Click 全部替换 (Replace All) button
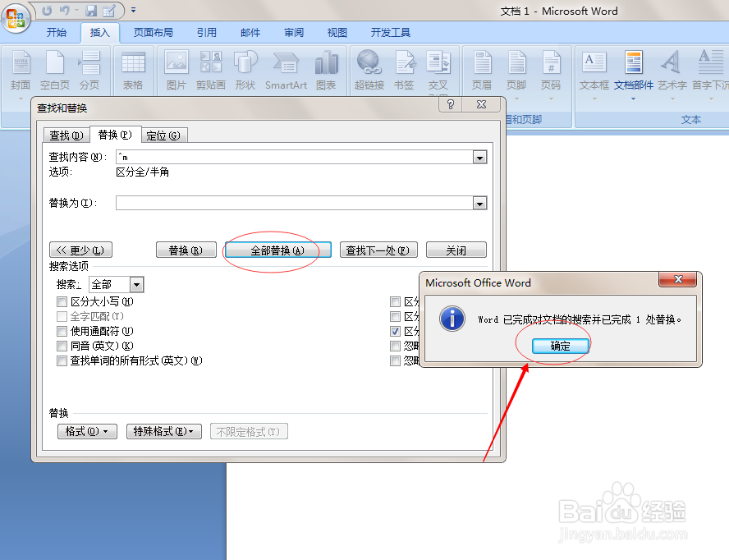 pos(277,250)
